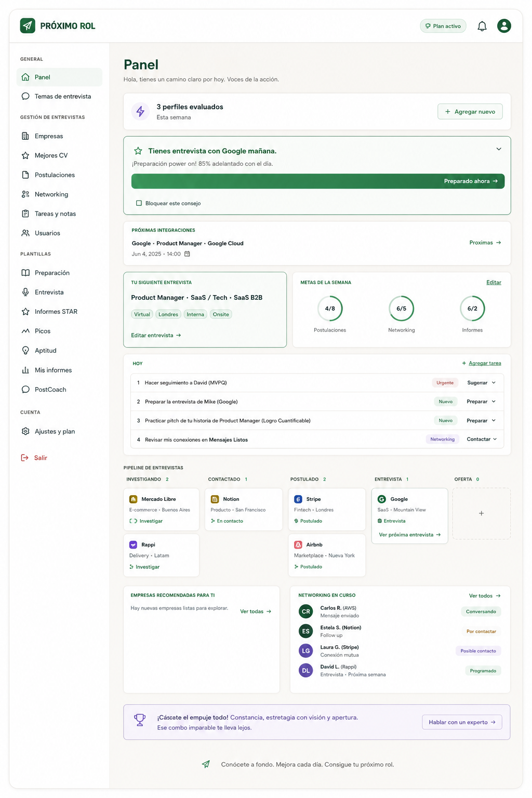Click Editar entrevista link
This screenshot has width=532, height=798.
[156, 335]
